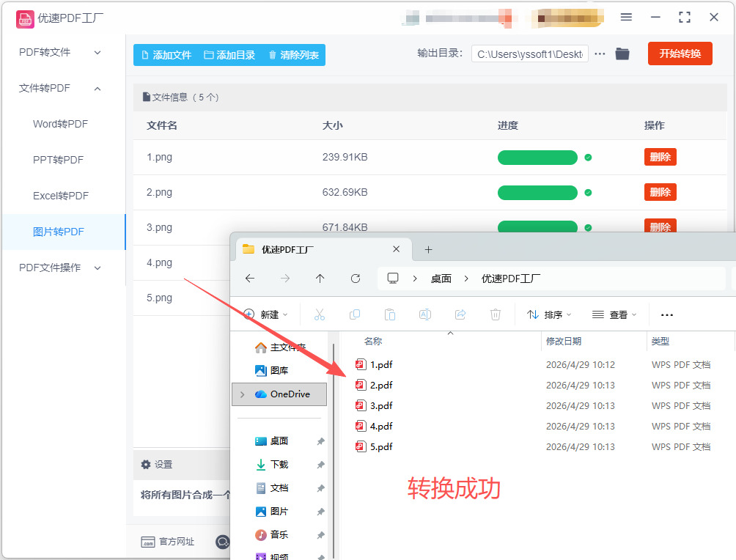Click the 632.69KB size cell
Image resolution: width=736 pixels, height=560 pixels.
(345, 193)
